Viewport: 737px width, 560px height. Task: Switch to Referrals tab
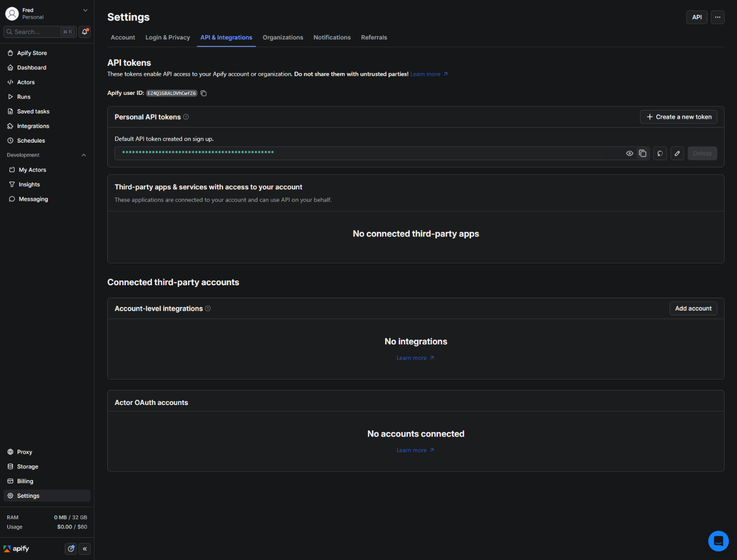(x=374, y=37)
